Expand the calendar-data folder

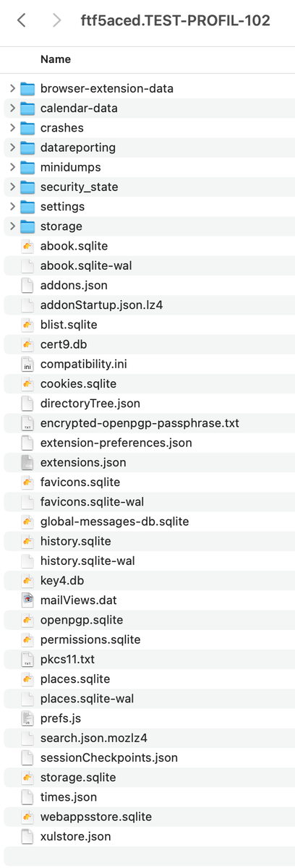(12, 108)
